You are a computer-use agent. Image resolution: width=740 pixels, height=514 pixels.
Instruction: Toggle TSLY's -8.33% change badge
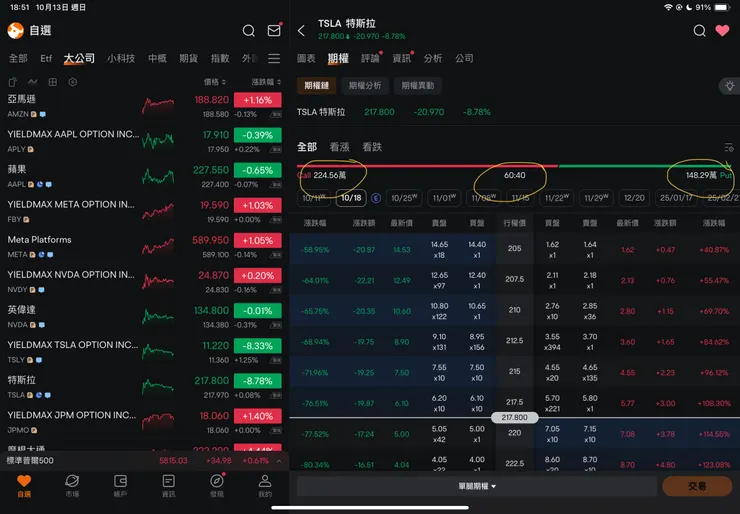click(258, 345)
